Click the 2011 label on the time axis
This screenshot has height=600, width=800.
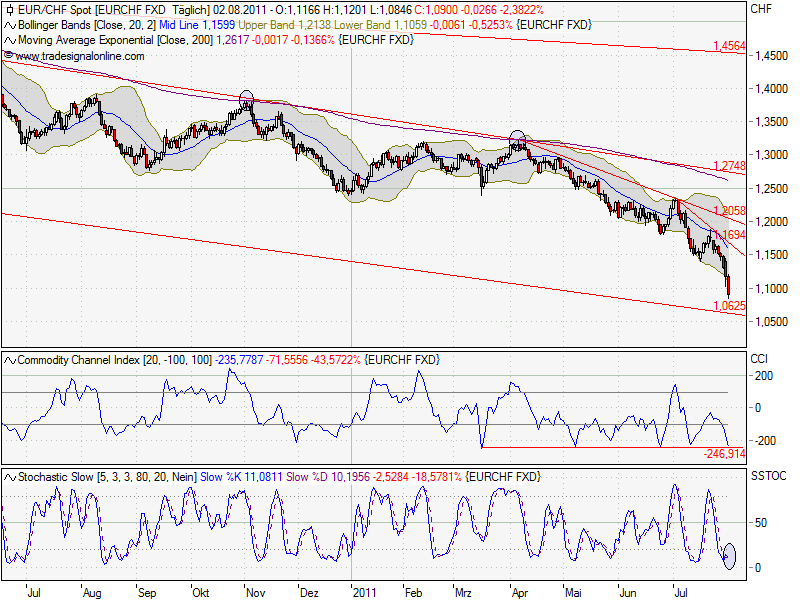pos(364,593)
